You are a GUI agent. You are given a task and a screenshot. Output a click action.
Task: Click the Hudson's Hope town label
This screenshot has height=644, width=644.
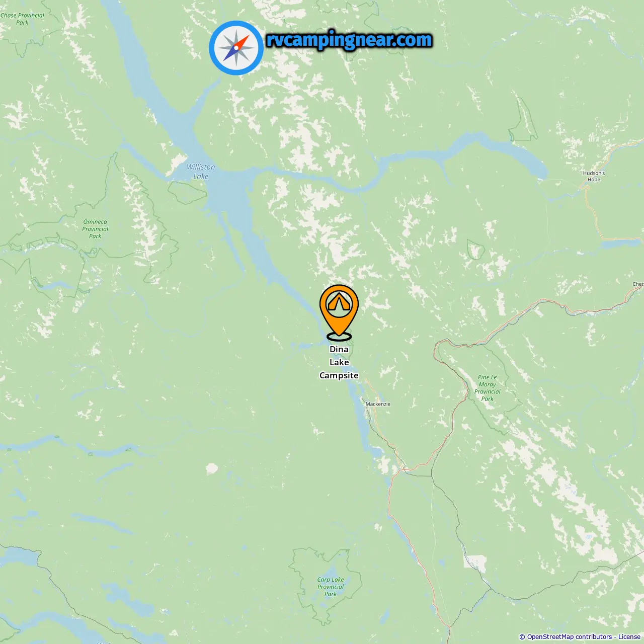pos(594,176)
